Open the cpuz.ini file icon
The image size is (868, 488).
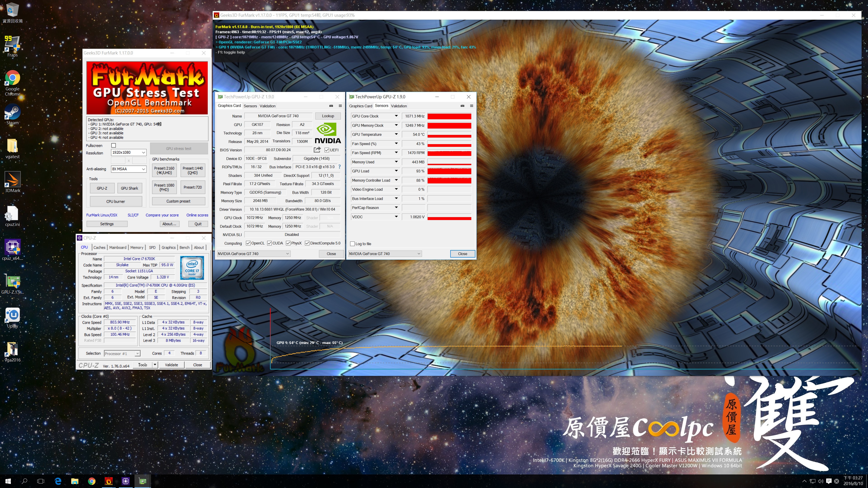click(x=12, y=216)
